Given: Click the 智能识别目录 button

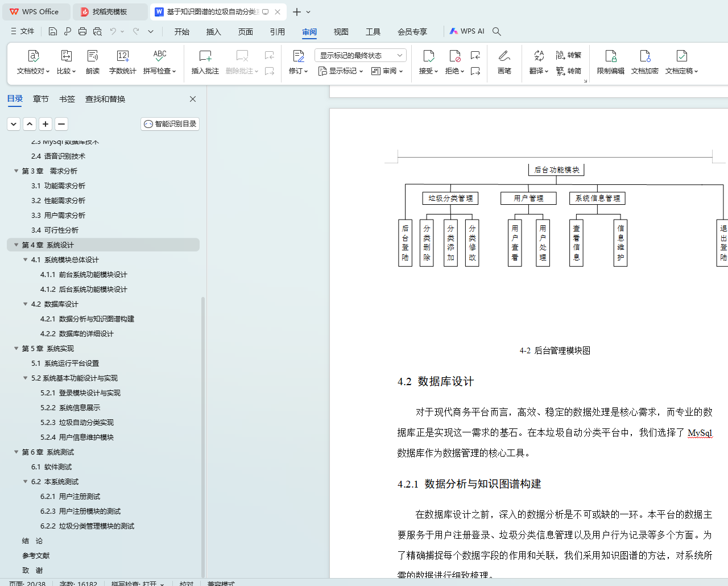Looking at the screenshot, I should coord(170,124).
